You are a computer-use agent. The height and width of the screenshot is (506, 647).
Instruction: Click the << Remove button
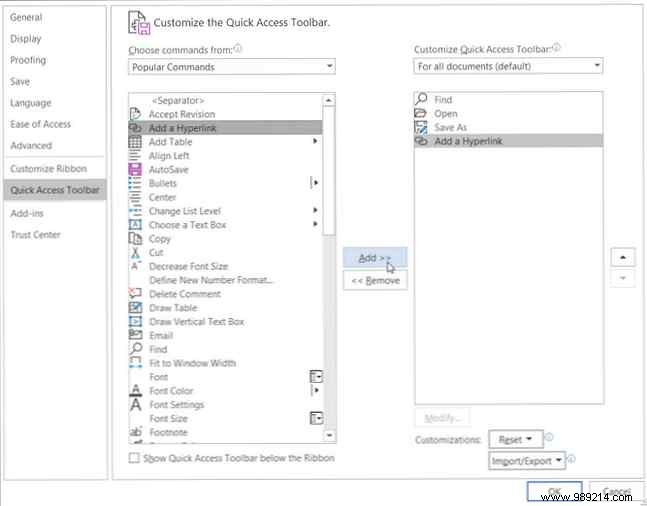pyautogui.click(x=375, y=281)
